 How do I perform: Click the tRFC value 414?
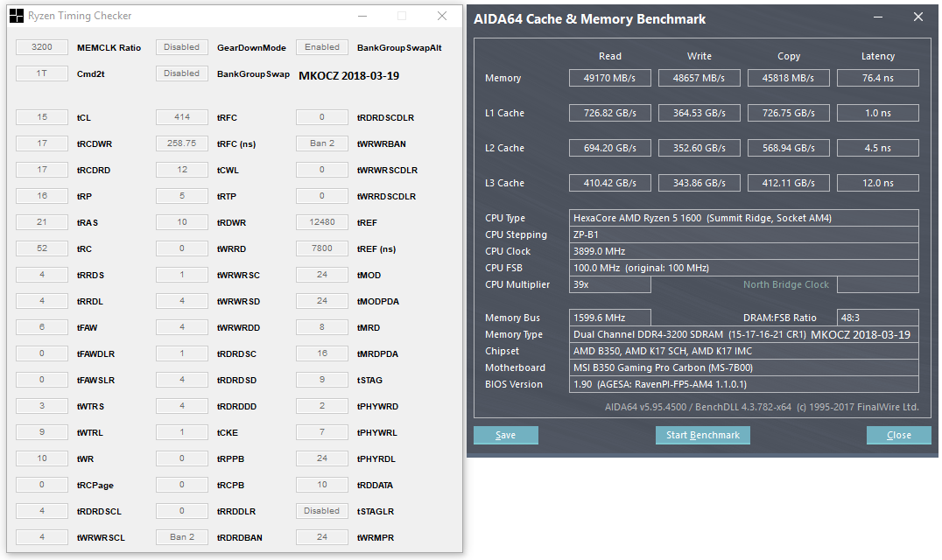coord(182,117)
